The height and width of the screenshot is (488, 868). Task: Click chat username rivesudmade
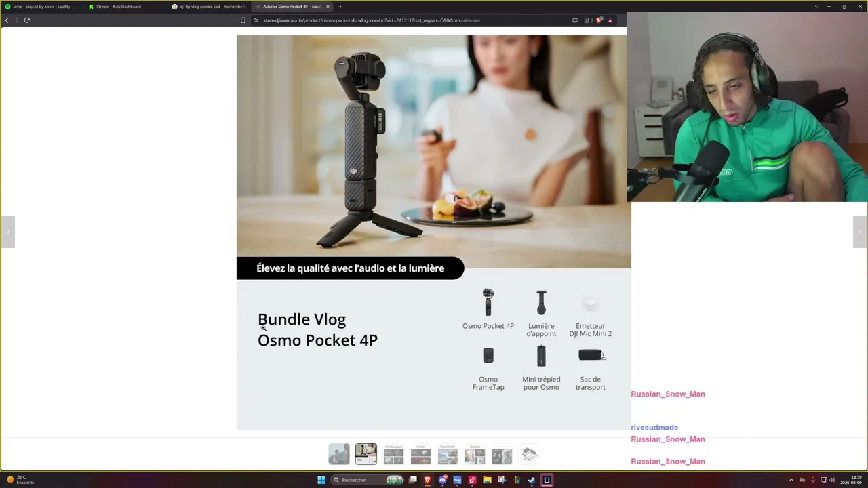click(654, 428)
